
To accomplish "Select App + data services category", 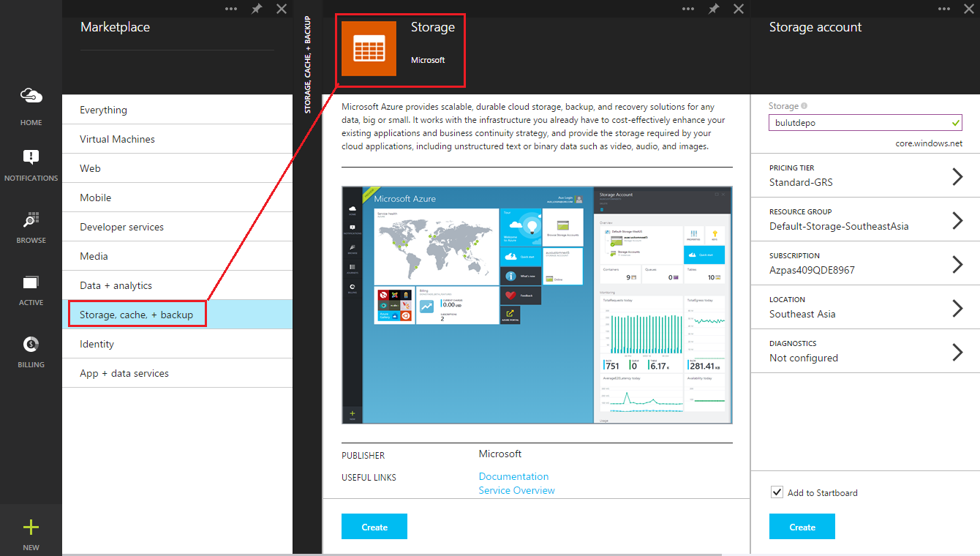I will [177, 373].
